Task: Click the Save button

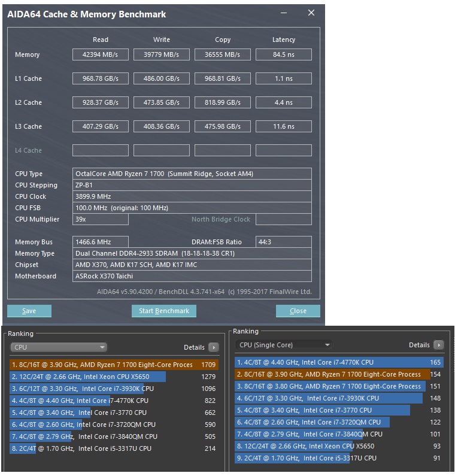Action: [x=29, y=311]
